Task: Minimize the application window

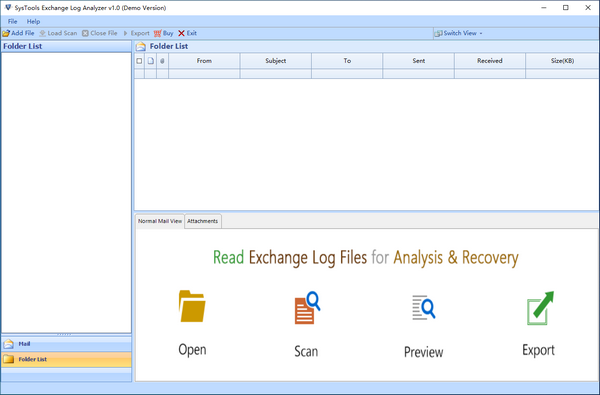Action: pyautogui.click(x=544, y=8)
